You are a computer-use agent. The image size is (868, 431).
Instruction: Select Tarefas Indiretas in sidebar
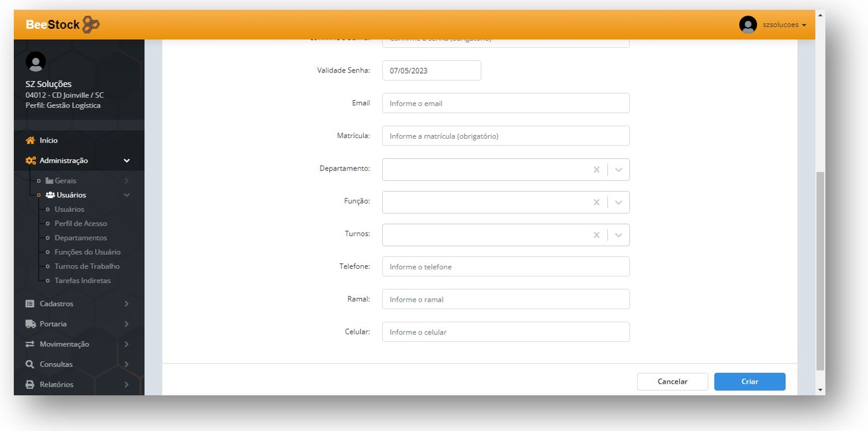82,281
